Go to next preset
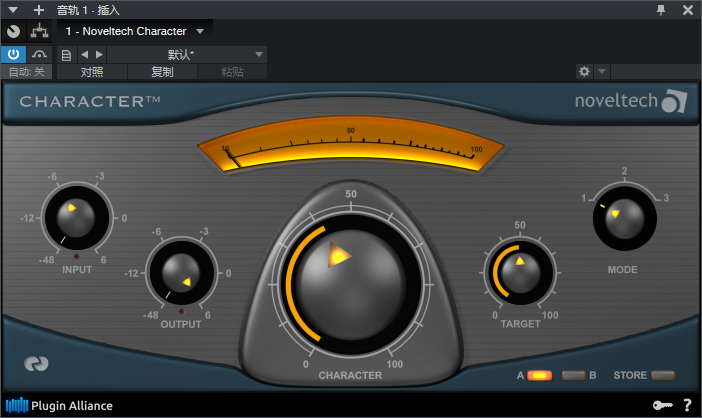702x418 pixels. (99, 55)
